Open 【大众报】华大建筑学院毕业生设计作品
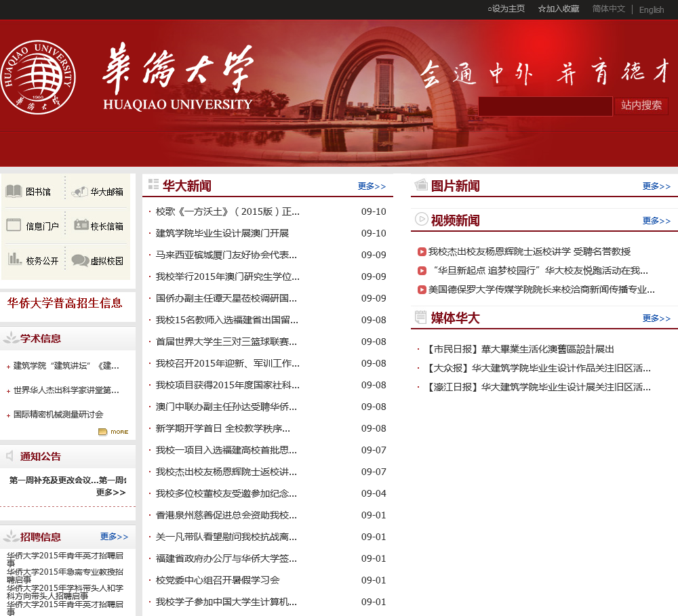 [x=538, y=368]
